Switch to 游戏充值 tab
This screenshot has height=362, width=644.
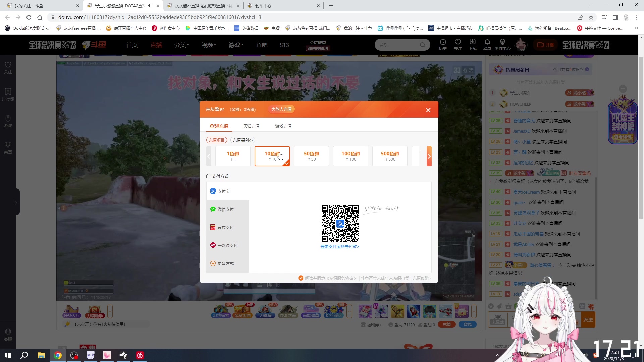coord(283,126)
